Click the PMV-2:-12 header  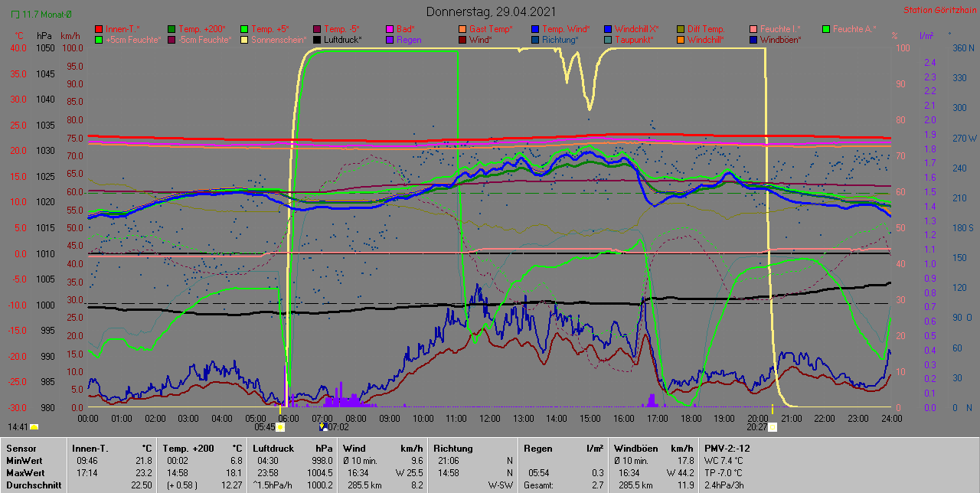[x=727, y=449]
